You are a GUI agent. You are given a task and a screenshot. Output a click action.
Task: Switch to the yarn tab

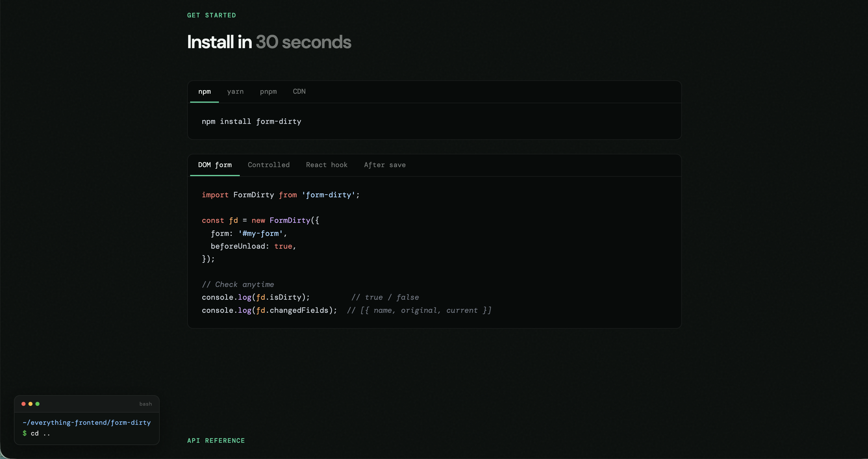pos(235,92)
